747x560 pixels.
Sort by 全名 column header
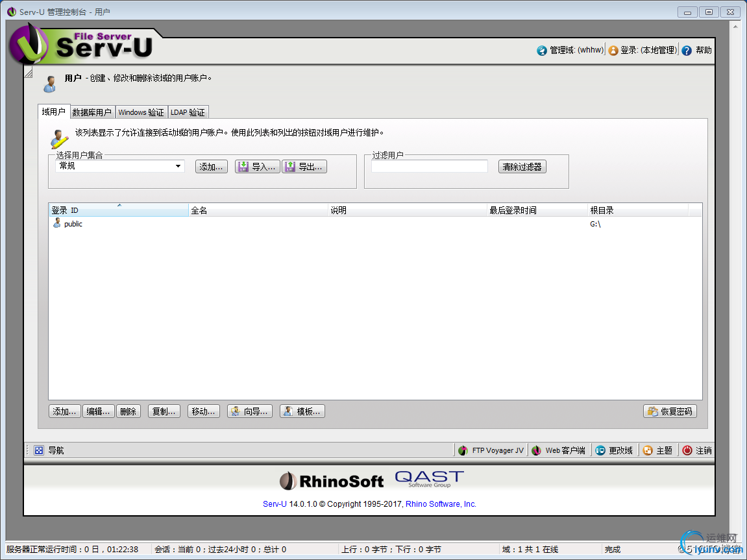(x=258, y=210)
